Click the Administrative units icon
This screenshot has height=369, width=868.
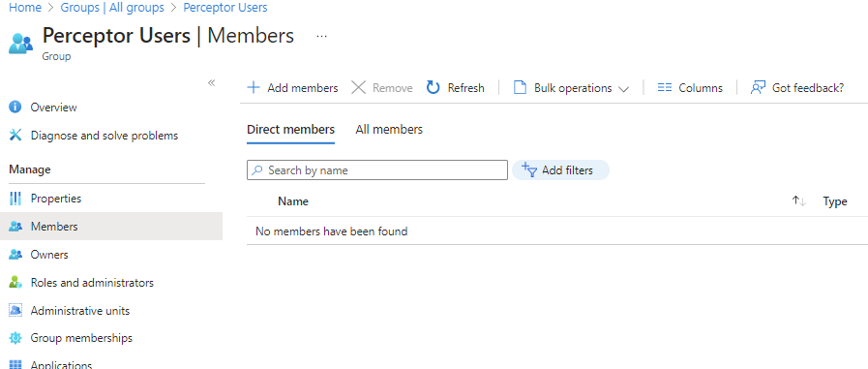15,310
